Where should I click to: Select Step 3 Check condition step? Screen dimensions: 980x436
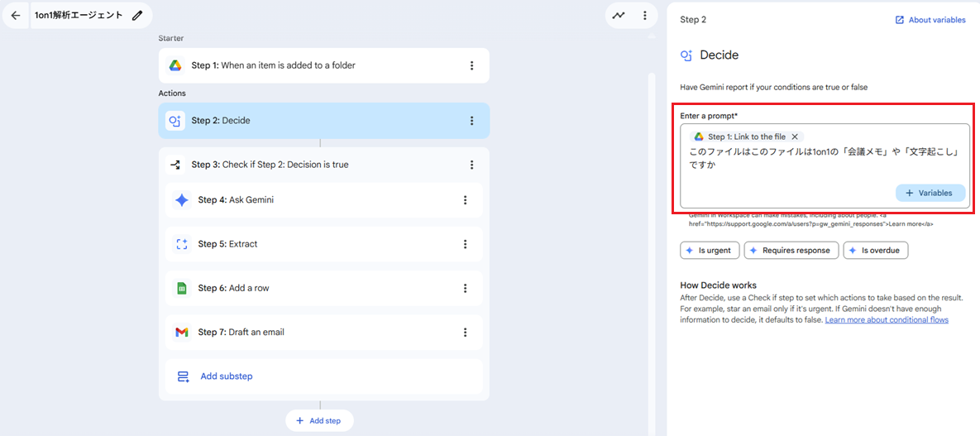click(314, 165)
